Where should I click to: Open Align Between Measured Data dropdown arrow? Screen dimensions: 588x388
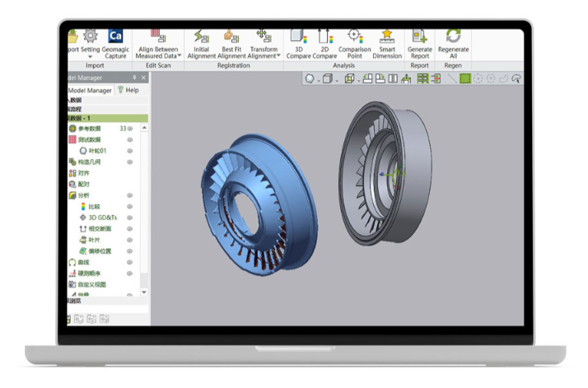pos(180,56)
